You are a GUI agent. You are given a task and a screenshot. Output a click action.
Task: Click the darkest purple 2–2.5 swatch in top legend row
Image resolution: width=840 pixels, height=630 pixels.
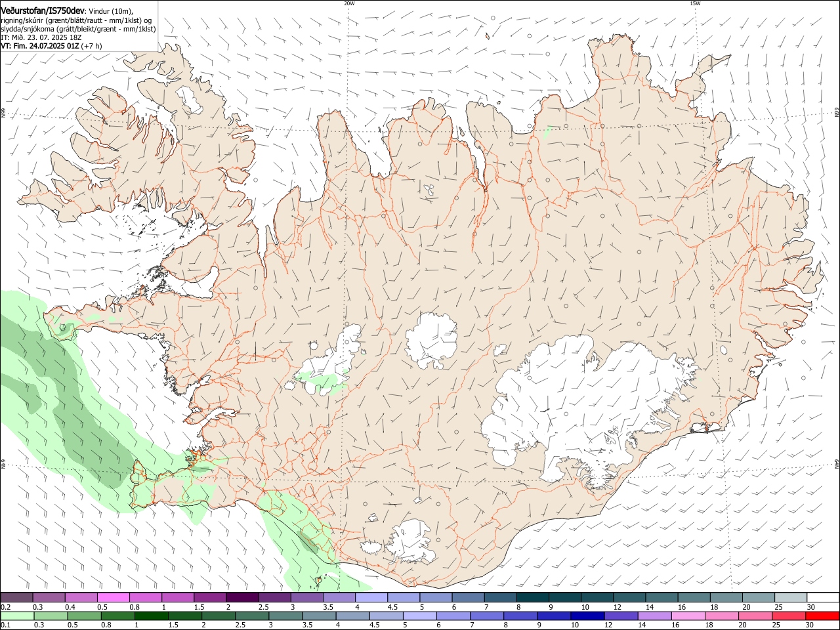click(242, 598)
